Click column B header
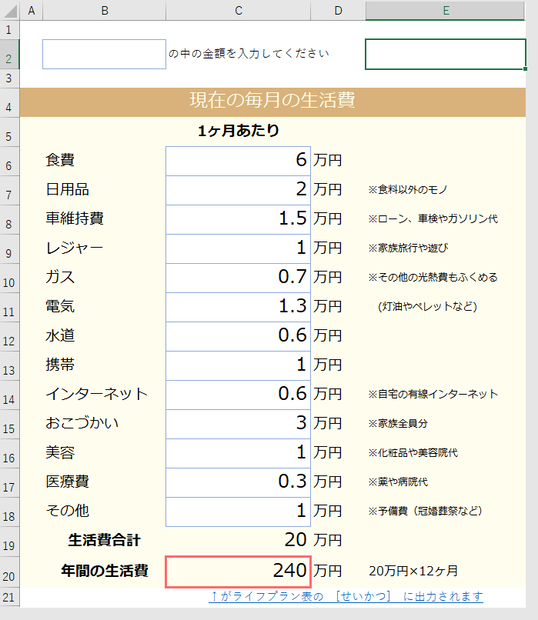 point(104,11)
